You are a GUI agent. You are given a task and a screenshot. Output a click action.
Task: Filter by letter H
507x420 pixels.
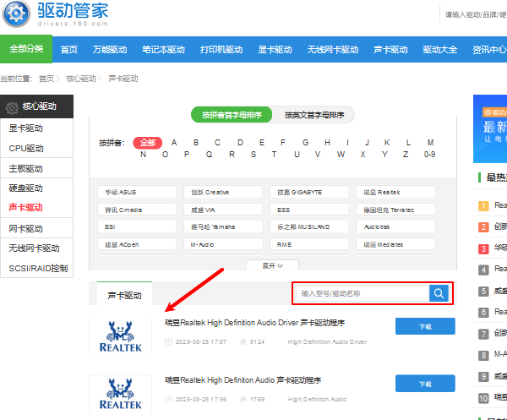pyautogui.click(x=327, y=143)
